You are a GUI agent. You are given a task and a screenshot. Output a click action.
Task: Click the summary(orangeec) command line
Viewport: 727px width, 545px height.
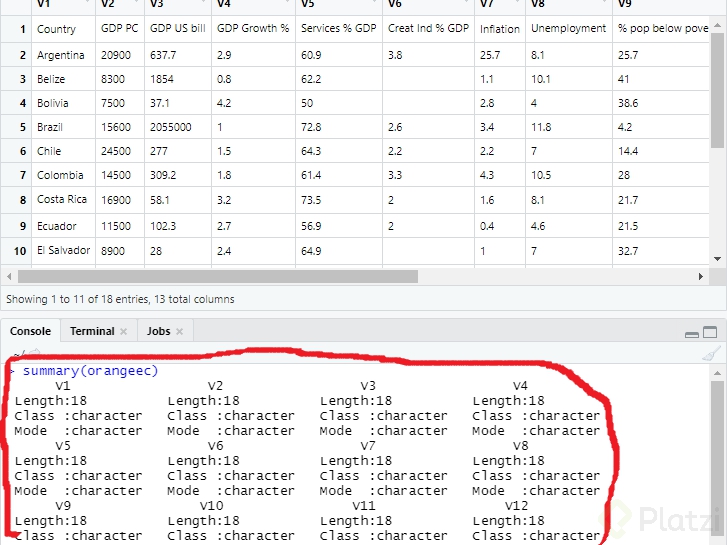click(x=90, y=371)
